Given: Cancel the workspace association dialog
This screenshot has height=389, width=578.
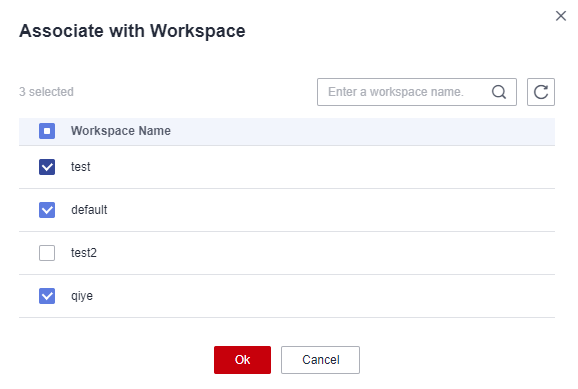Looking at the screenshot, I should 320,360.
